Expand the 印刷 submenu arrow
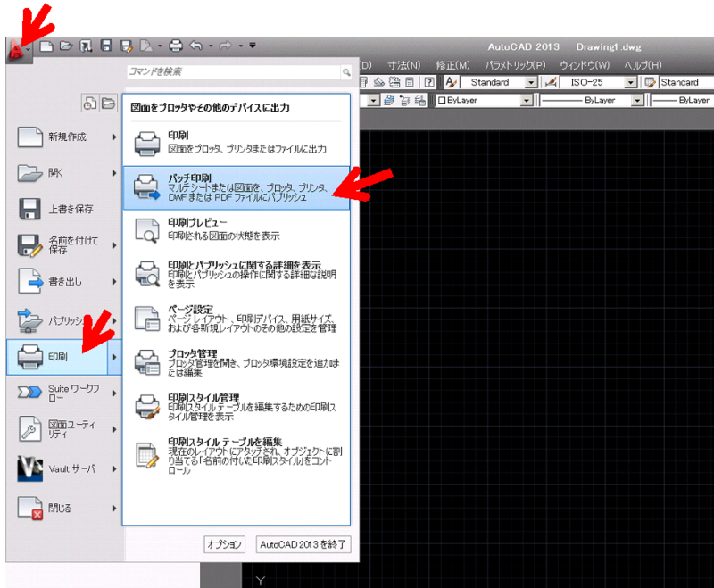714x588 pixels. tap(115, 357)
